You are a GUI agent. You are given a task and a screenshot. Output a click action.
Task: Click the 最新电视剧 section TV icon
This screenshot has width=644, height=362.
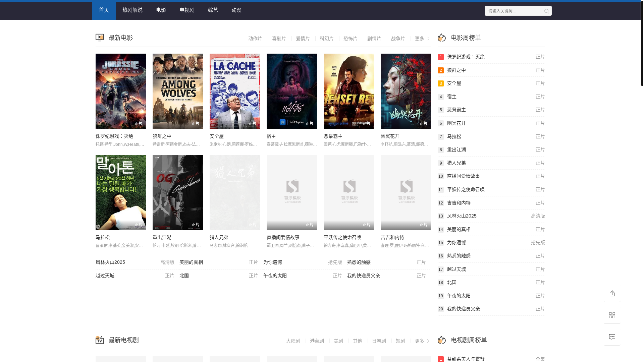click(x=100, y=340)
